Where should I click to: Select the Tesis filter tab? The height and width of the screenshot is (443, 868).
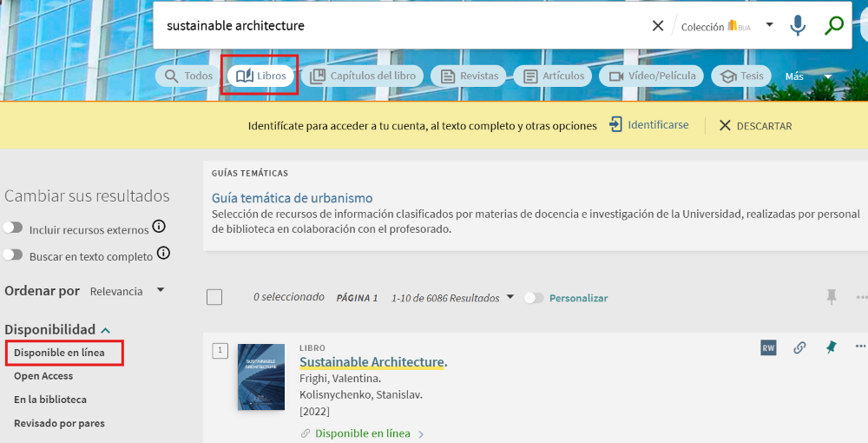(x=741, y=76)
